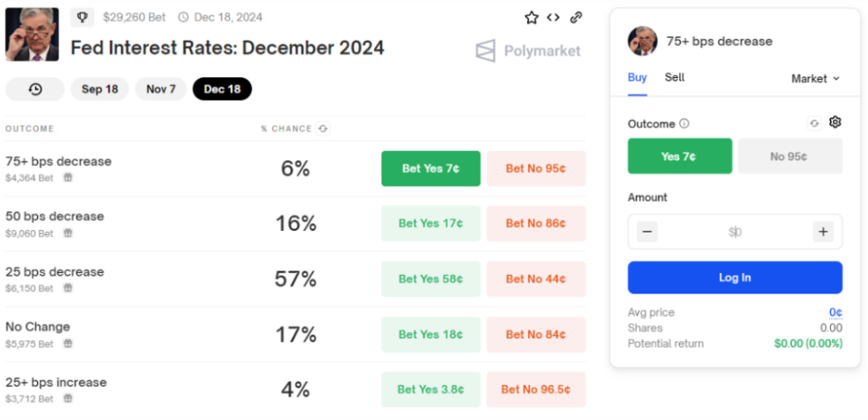Open the Market order type dropdown

click(x=815, y=78)
